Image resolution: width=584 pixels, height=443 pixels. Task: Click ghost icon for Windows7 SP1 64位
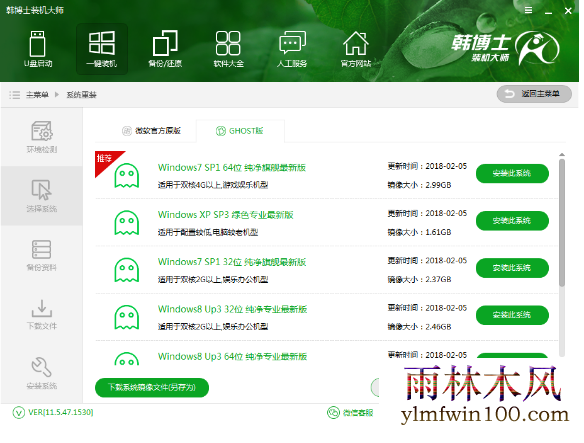(127, 175)
